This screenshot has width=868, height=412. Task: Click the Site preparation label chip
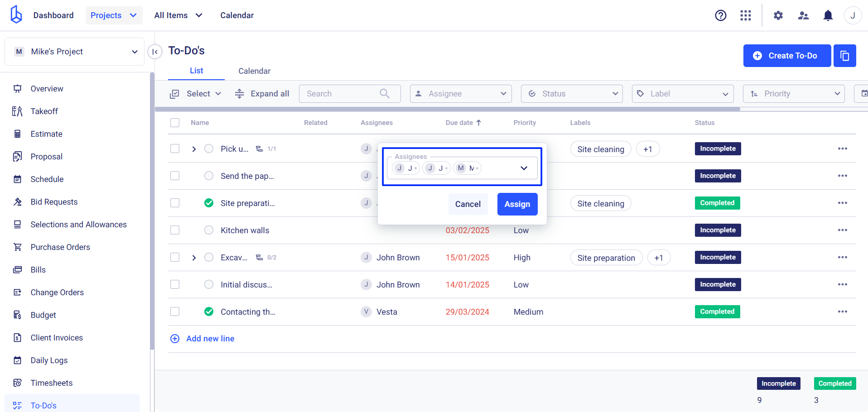pyautogui.click(x=606, y=258)
